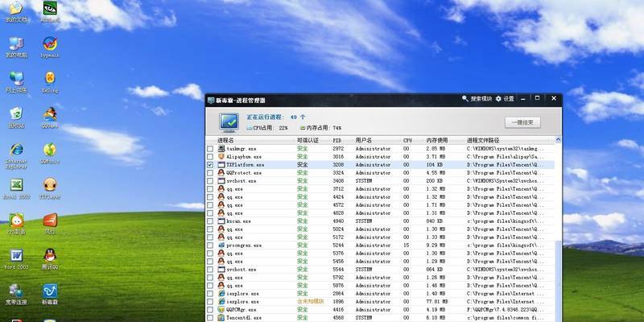Screen dimensions: 644x322
Task: Click the Tencentdl.exe process icon
Action: [x=221, y=317]
